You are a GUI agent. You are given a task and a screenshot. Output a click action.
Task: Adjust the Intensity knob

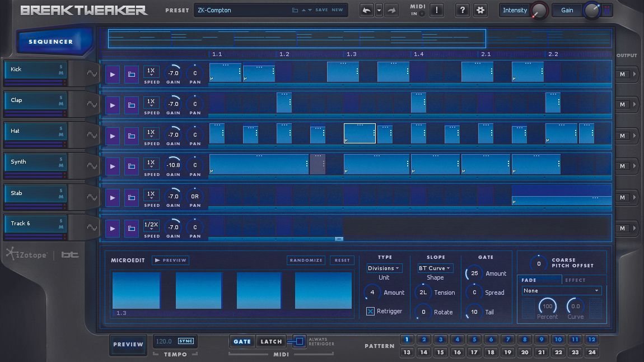(539, 11)
